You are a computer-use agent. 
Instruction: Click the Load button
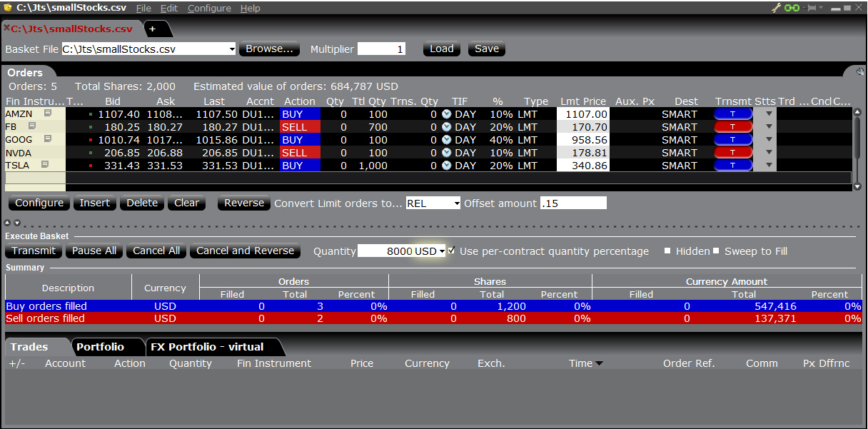(x=441, y=49)
